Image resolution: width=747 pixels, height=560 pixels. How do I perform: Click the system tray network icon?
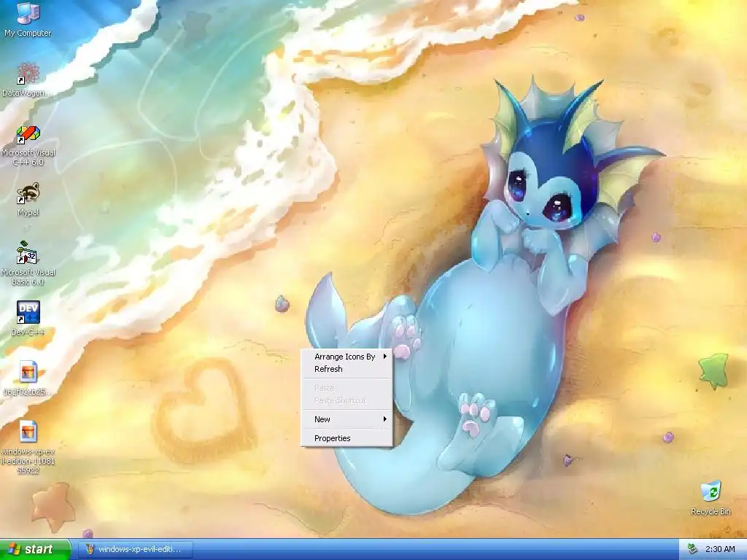tap(692, 549)
